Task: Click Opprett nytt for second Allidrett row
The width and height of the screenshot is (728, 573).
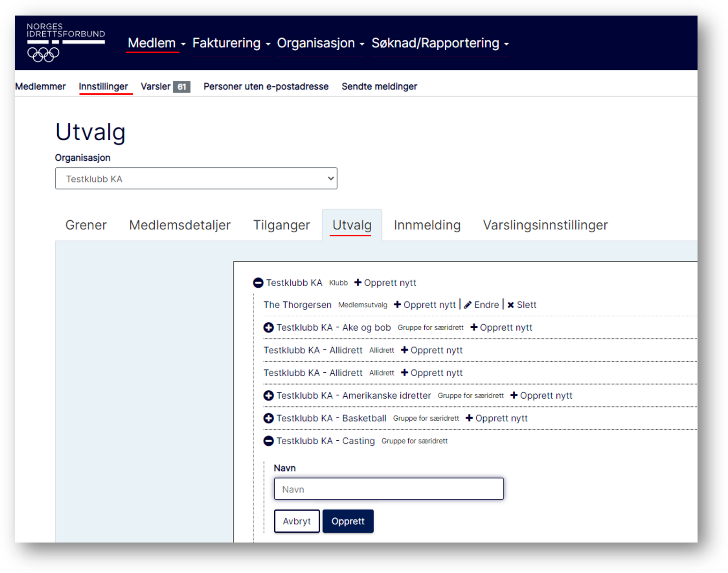Action: click(x=432, y=373)
